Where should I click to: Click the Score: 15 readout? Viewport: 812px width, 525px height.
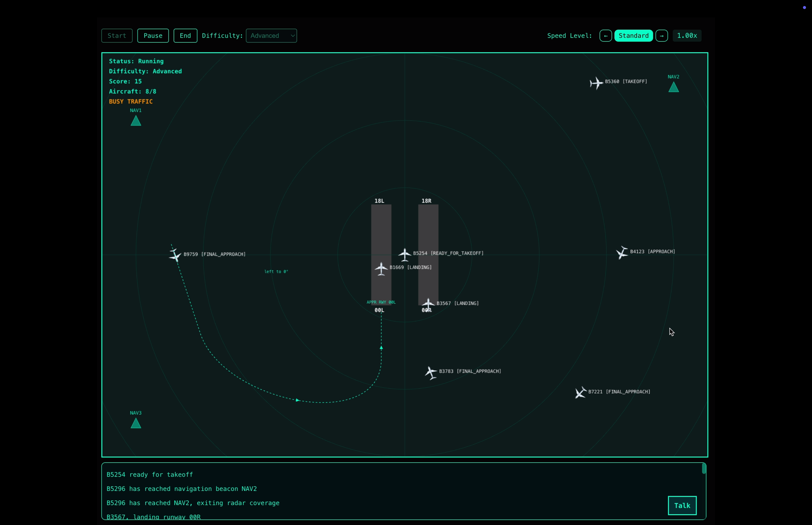coord(125,82)
